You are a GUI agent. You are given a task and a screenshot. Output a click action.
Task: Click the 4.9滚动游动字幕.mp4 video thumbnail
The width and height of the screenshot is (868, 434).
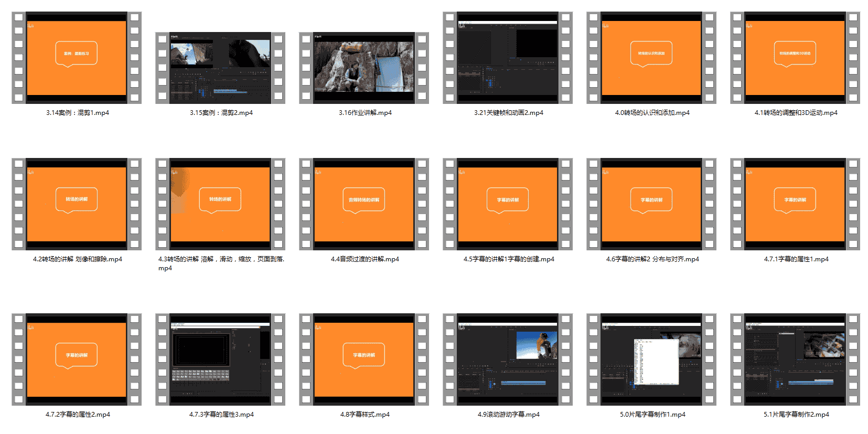tap(508, 359)
